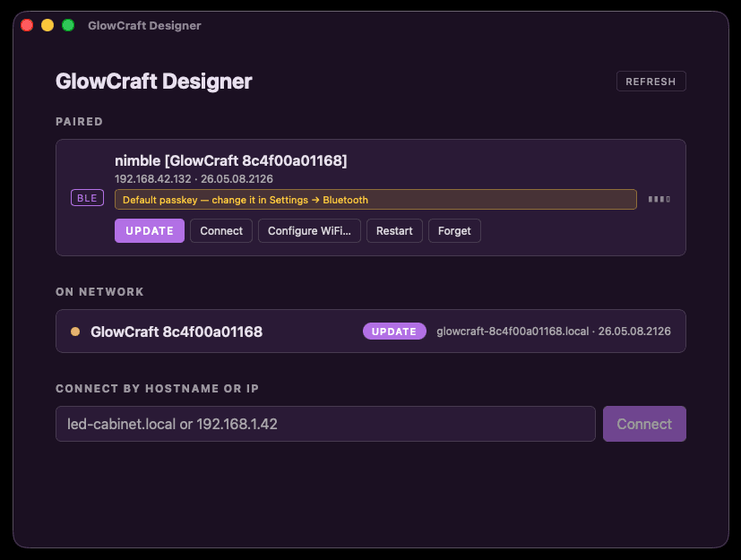Click the orange status dot beside GlowCraft 8c4f00a01168
This screenshot has height=560, width=741.
75,332
